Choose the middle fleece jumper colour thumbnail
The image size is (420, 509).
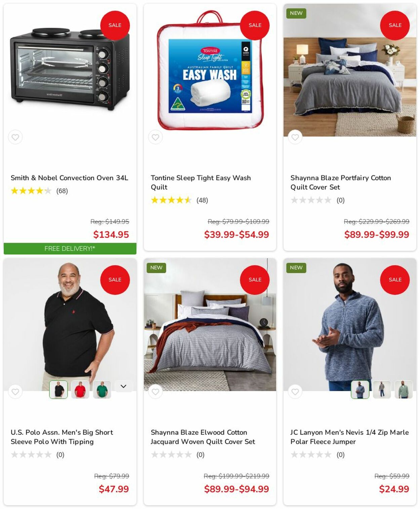(x=382, y=390)
